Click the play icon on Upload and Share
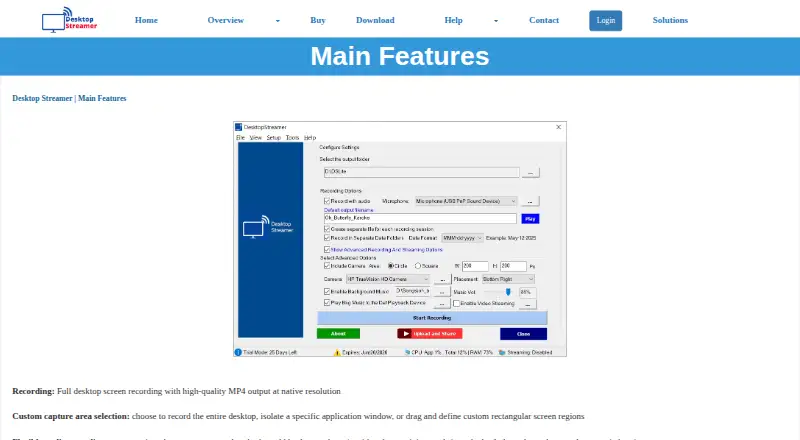The image size is (800, 440). point(406,334)
